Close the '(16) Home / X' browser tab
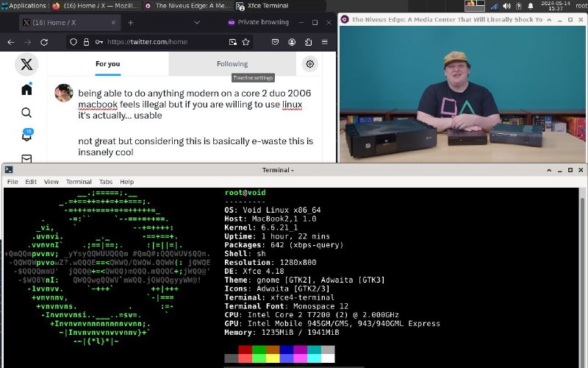Image resolution: width=588 pixels, height=368 pixels. [x=113, y=23]
